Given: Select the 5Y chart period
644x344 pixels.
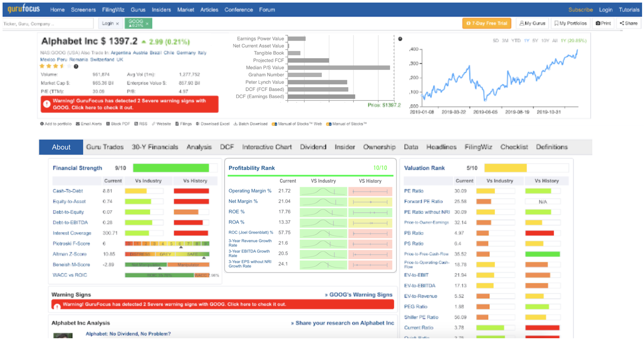Looking at the screenshot, I should 535,41.
